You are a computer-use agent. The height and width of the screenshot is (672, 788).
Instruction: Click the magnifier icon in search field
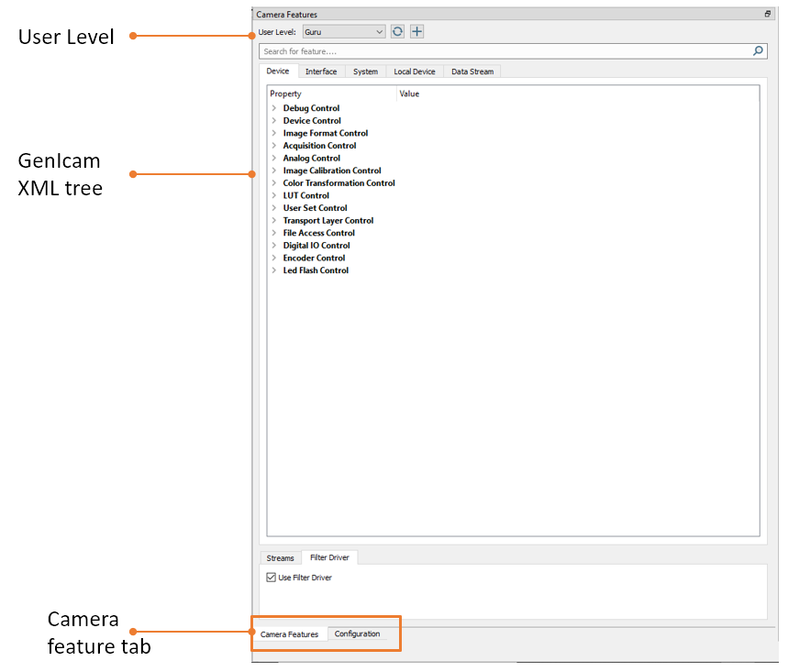pos(758,50)
